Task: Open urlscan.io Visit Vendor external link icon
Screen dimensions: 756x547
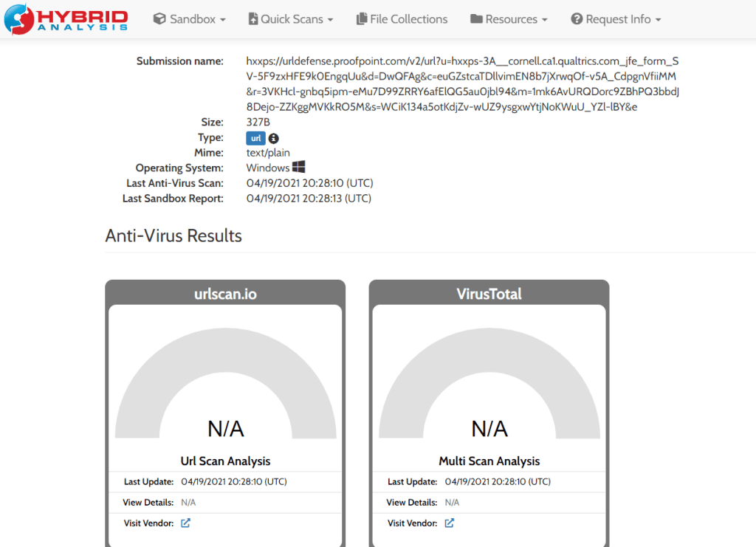Action: [186, 523]
